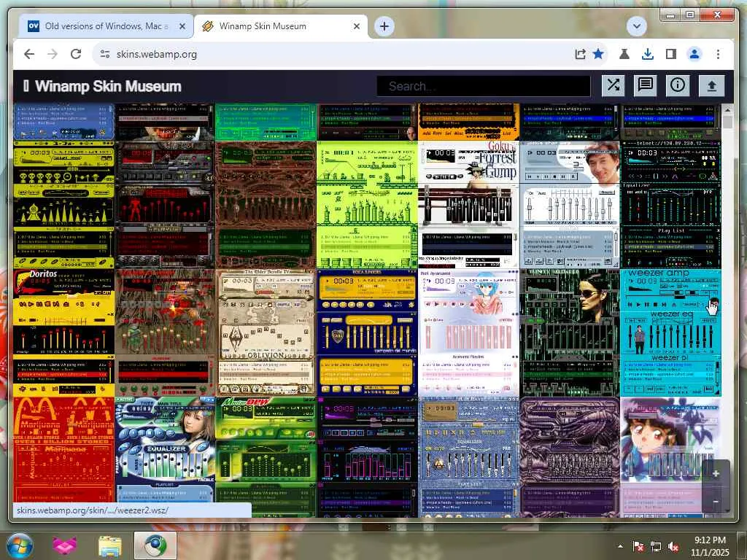Viewport: 747px width, 560px height.
Task: Click the network tray icon
Action: point(656,547)
